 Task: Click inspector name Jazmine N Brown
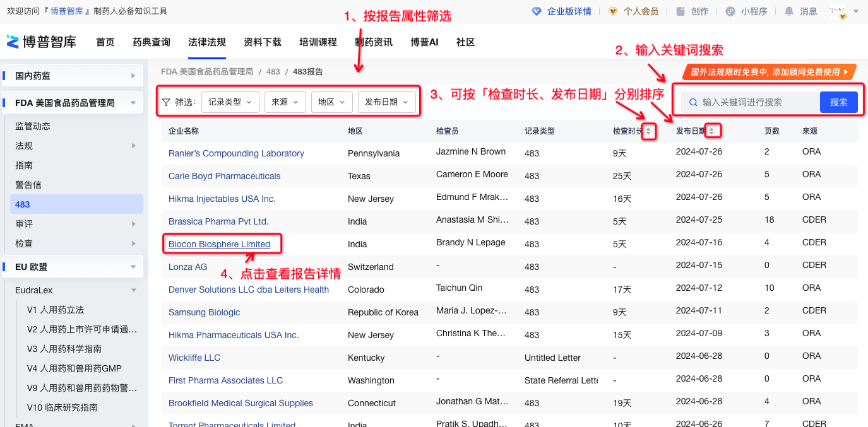tap(471, 151)
